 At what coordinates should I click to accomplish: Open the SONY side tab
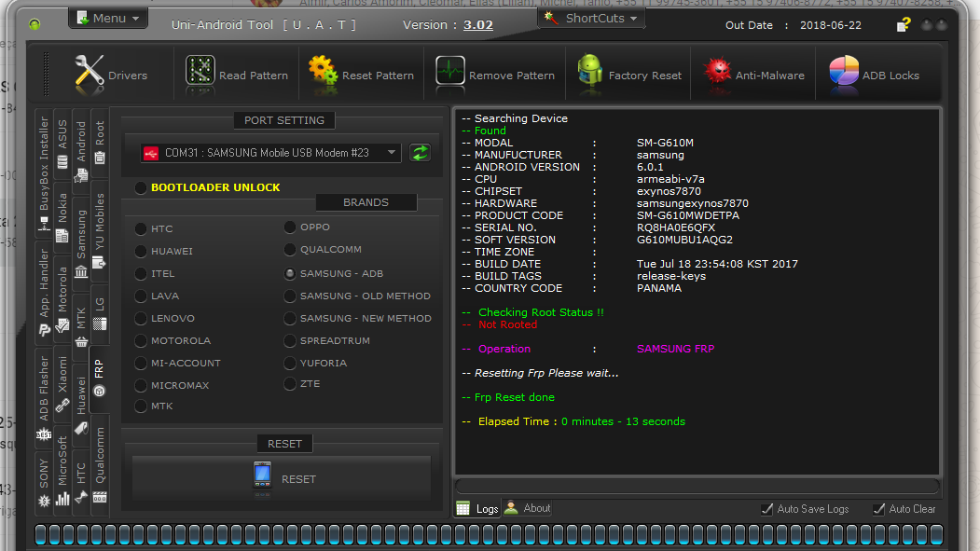[44, 483]
